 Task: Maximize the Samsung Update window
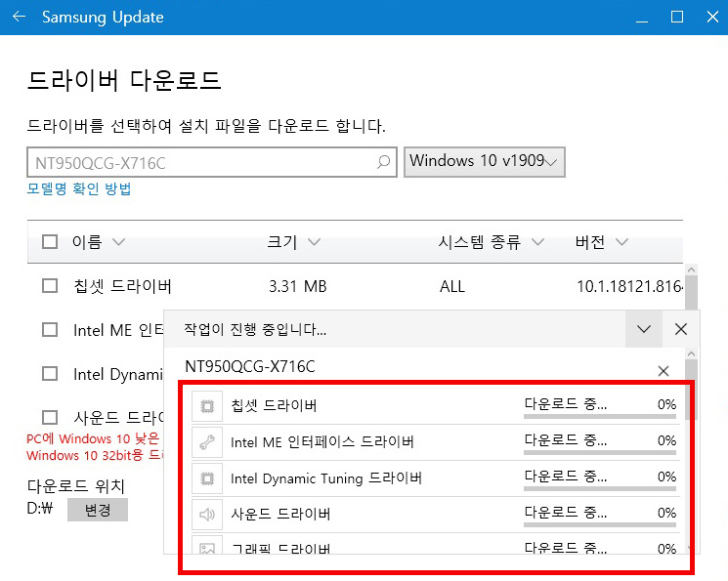click(x=677, y=18)
